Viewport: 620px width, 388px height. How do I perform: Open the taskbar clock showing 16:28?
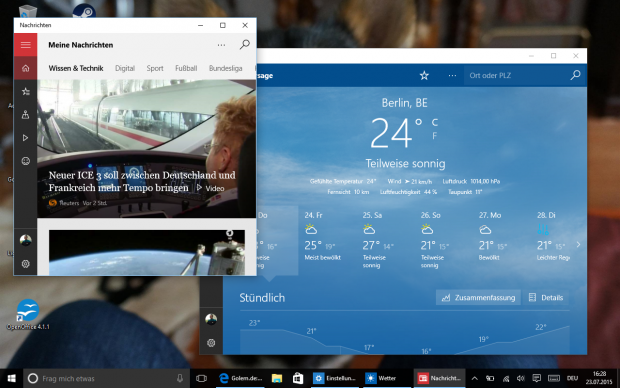pyautogui.click(x=599, y=378)
